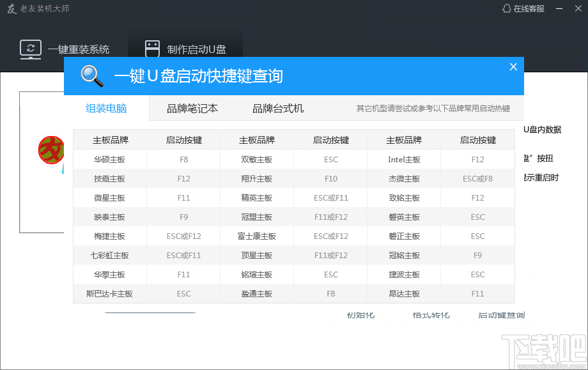Click the 制作启动U盘 USB drive icon
Image resolution: width=588 pixels, height=370 pixels.
(152, 49)
